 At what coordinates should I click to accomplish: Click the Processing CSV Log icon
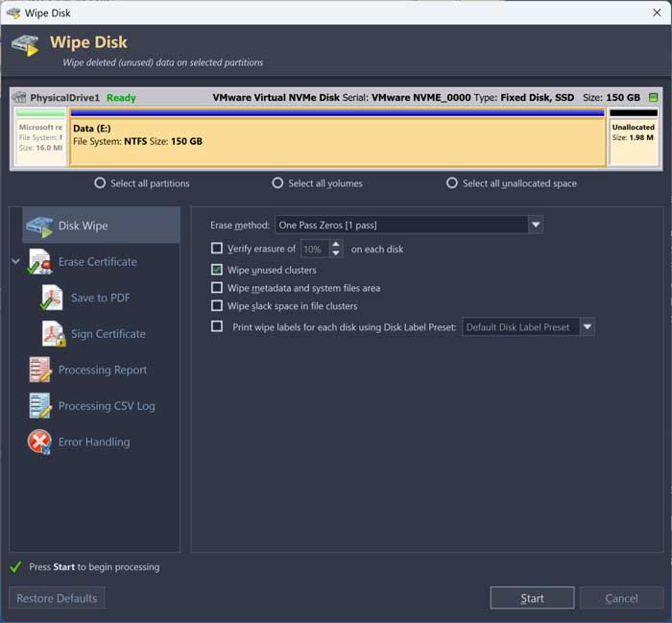point(40,406)
